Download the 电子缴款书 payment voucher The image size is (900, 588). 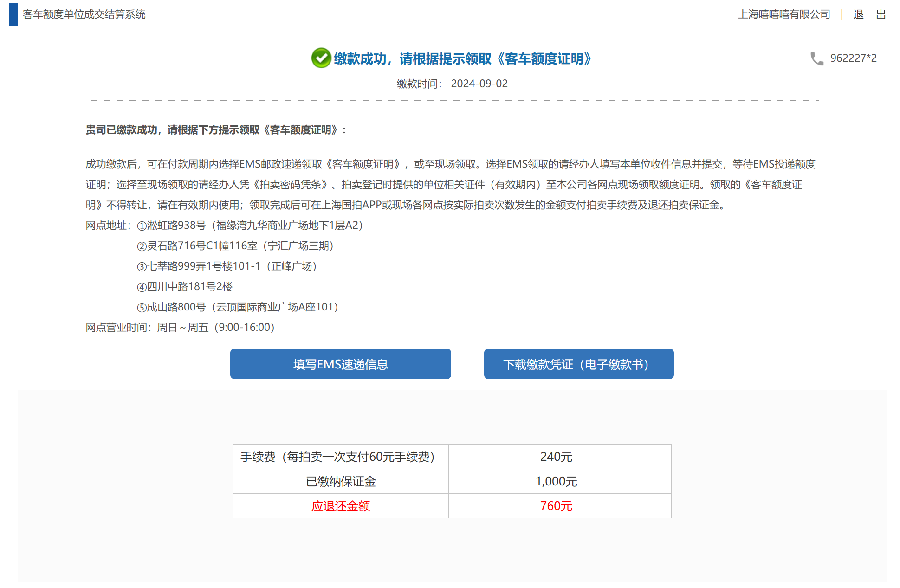[x=578, y=364]
